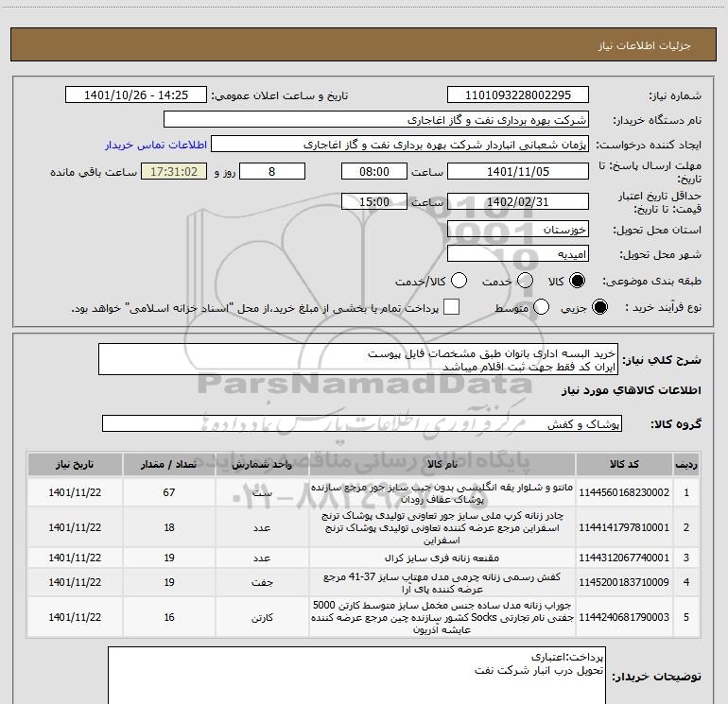Open the buyer contact information link
The width and height of the screenshot is (728, 704).
point(156,145)
